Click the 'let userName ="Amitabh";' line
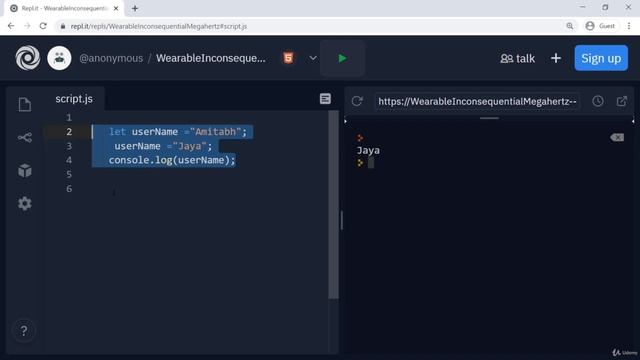Image resolution: width=640 pixels, height=360 pixels. (178, 132)
